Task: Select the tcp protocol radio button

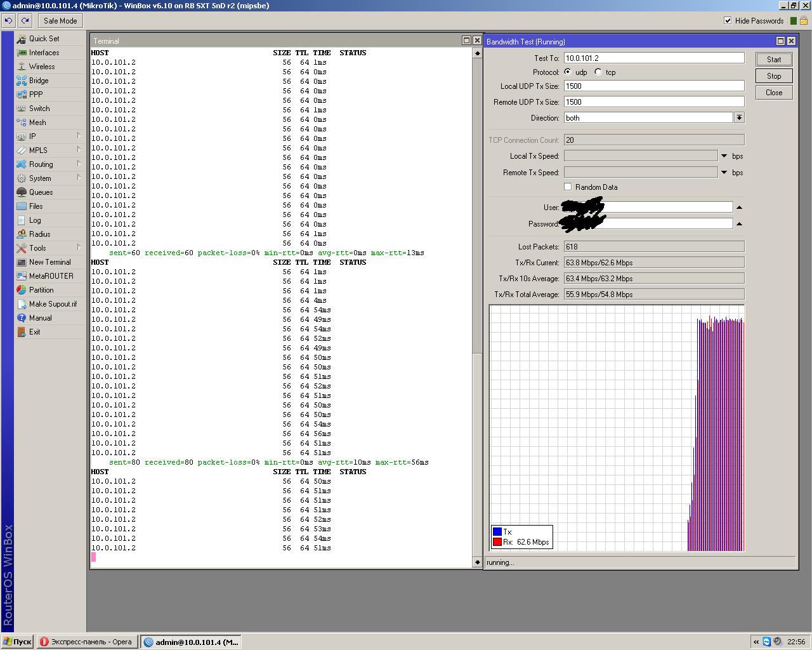Action: click(x=598, y=72)
